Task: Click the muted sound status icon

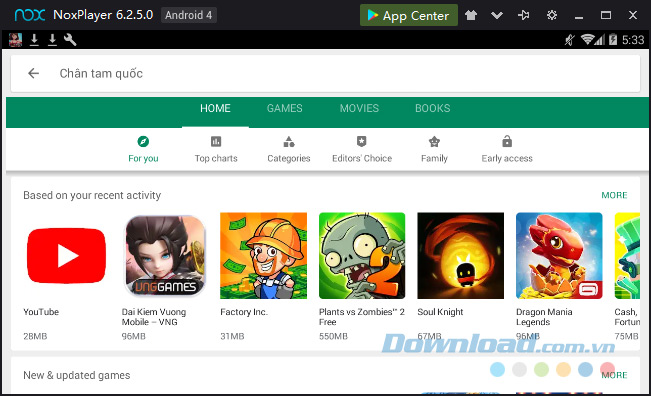Action: coord(570,40)
